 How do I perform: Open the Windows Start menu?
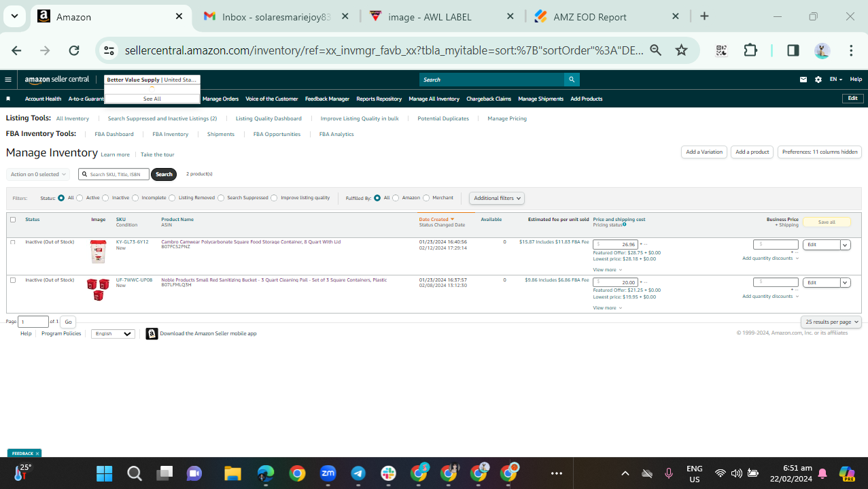pyautogui.click(x=104, y=473)
